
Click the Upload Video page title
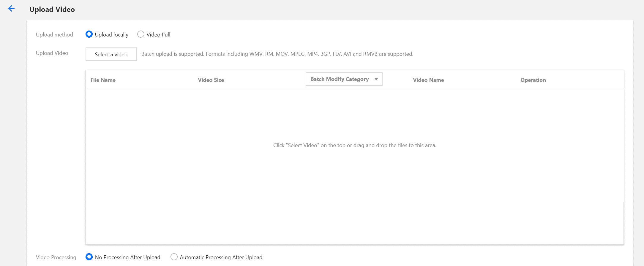pyautogui.click(x=52, y=9)
